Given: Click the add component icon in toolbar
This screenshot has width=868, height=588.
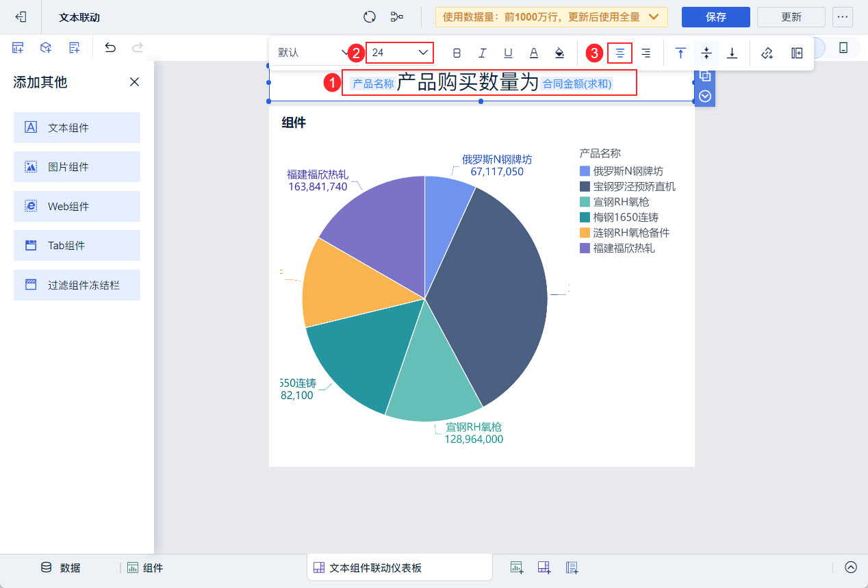Looking at the screenshot, I should coord(18,47).
